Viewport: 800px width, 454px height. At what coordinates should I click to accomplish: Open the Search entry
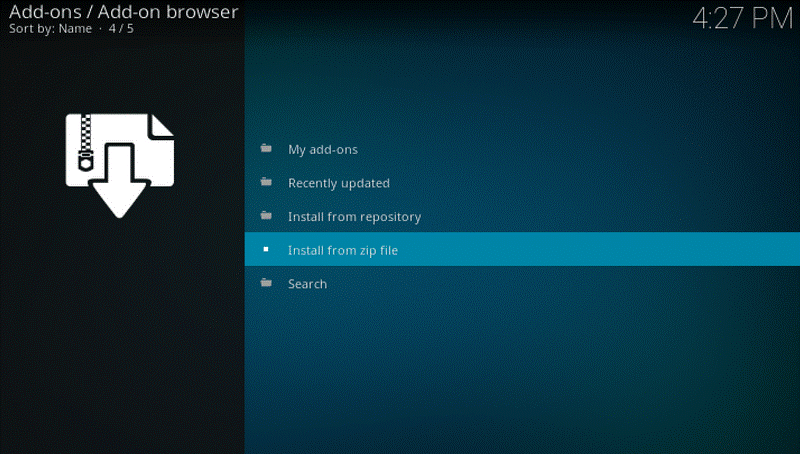307,284
